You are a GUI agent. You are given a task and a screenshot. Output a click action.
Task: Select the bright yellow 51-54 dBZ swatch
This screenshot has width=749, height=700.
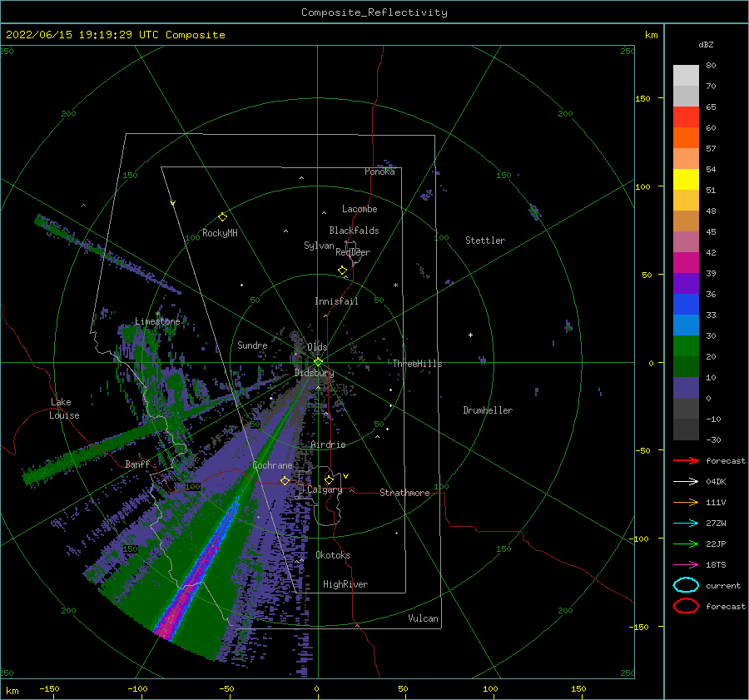tap(686, 179)
